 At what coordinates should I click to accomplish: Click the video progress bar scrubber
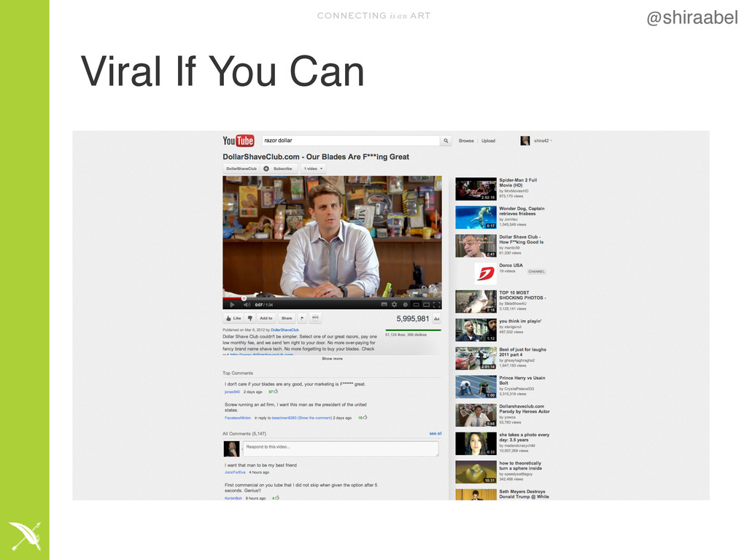click(x=244, y=298)
